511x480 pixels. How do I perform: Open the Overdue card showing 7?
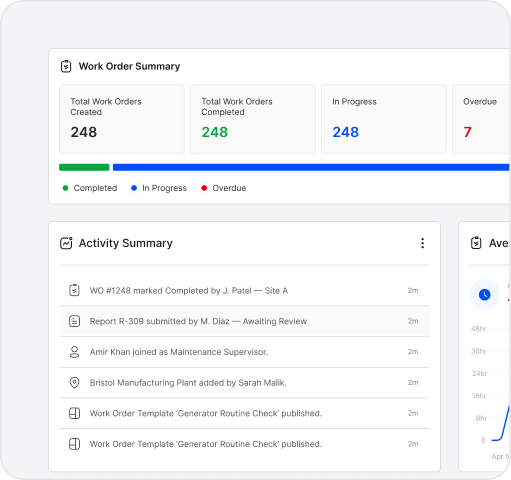click(x=481, y=119)
